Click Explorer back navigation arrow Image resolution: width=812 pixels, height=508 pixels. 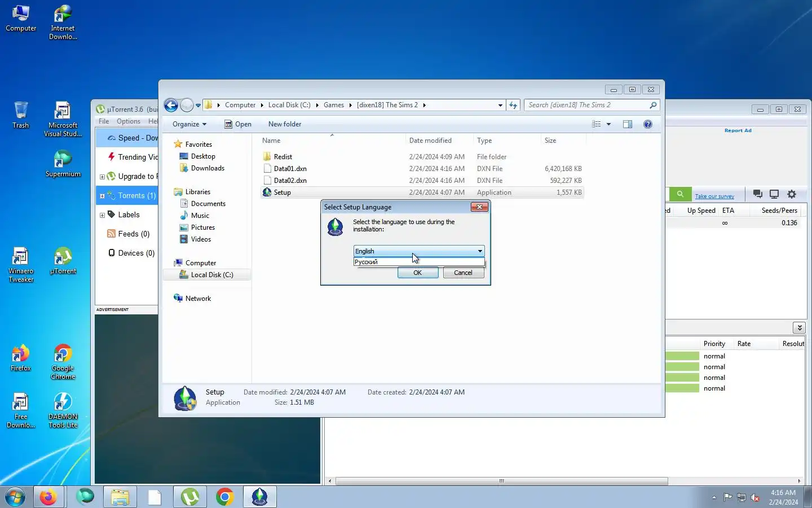(171, 105)
